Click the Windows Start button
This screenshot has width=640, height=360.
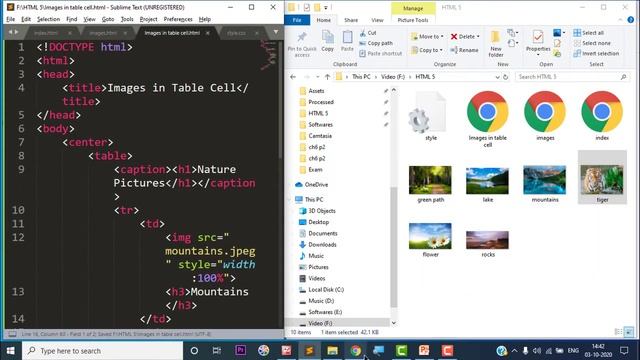(11, 351)
